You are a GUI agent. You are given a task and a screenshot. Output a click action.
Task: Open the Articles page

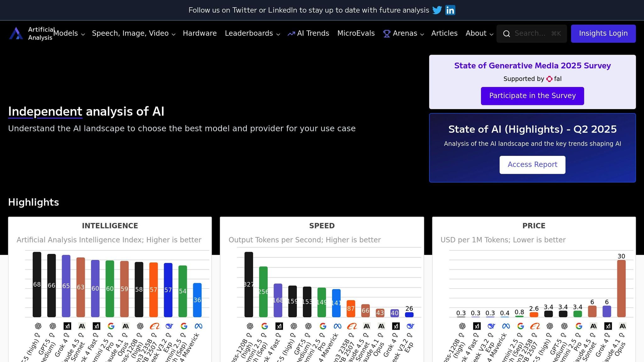444,33
